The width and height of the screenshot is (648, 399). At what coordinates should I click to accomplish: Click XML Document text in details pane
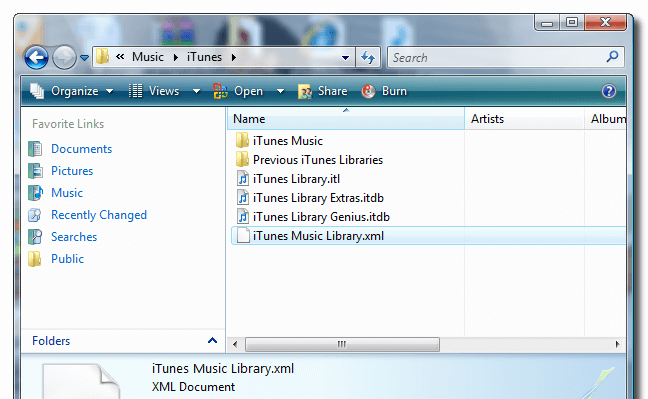pyautogui.click(x=193, y=387)
